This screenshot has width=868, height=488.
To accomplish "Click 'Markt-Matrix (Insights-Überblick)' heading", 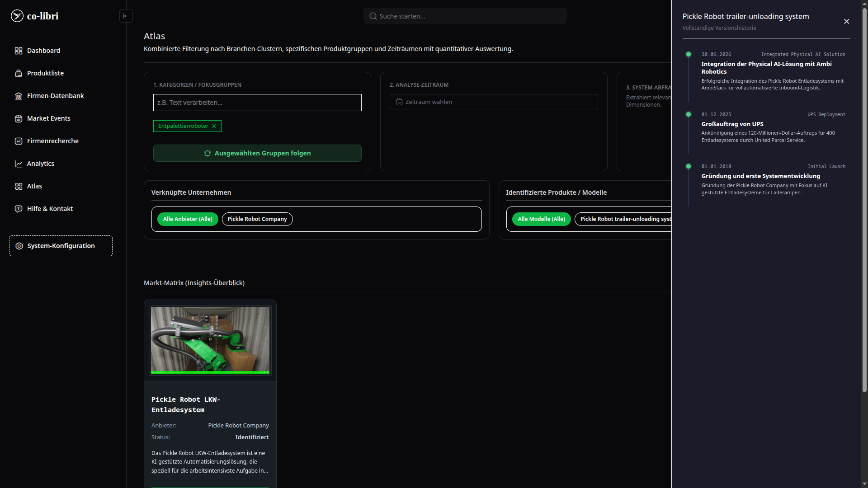I will [x=194, y=283].
